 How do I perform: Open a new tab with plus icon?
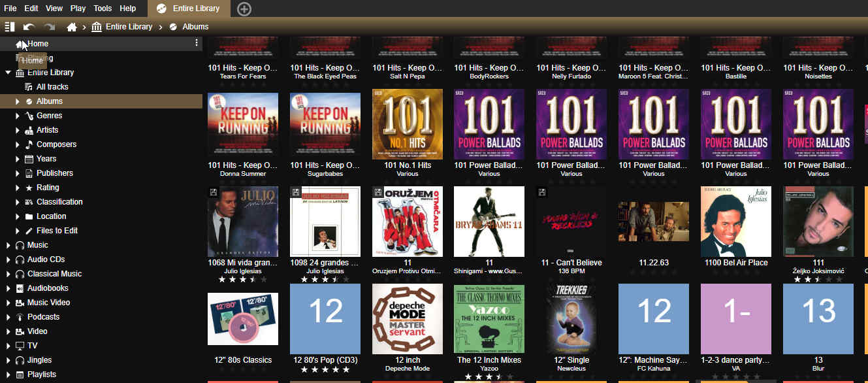click(x=244, y=8)
